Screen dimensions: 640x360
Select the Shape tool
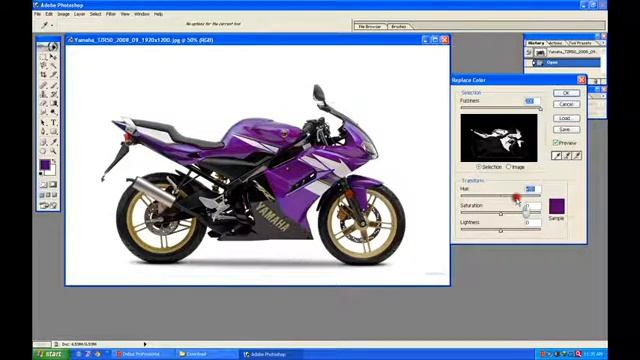point(53,131)
